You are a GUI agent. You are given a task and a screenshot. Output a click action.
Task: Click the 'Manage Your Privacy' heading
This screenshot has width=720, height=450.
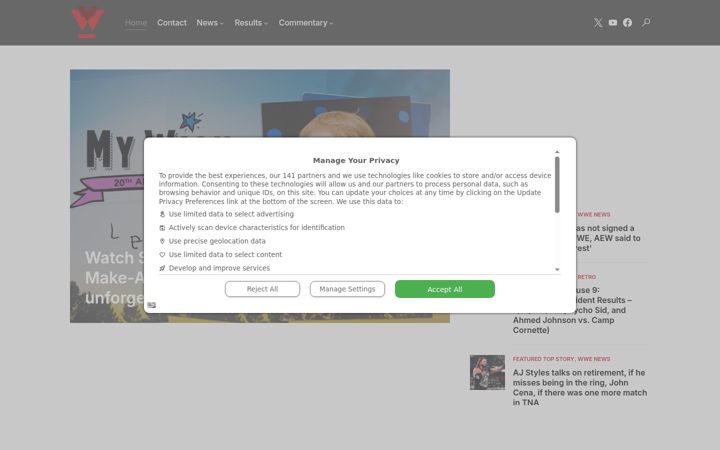356,160
